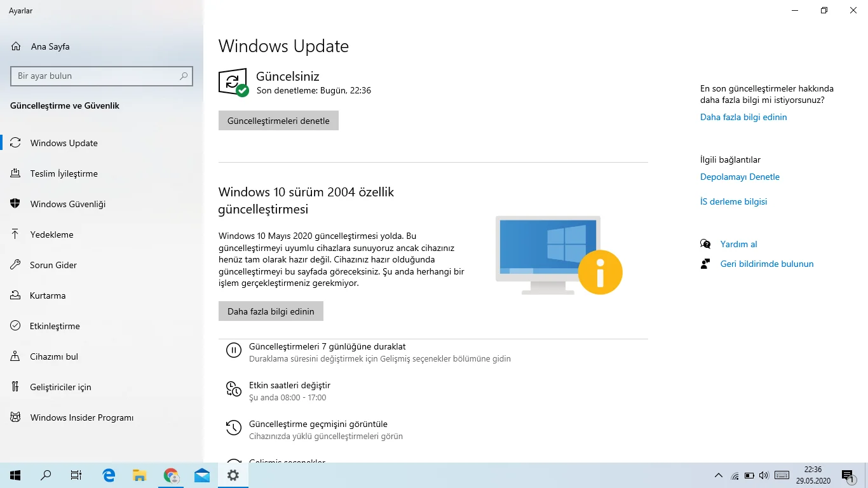Click the touch keyboard tray icon
Image resolution: width=868 pixels, height=488 pixels.
pos(782,475)
